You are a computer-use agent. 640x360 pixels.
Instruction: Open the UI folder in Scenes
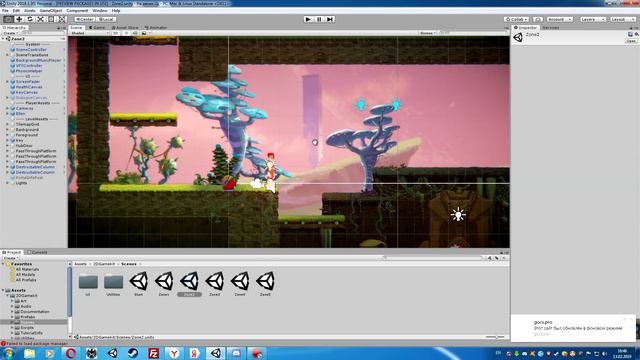pos(88,283)
